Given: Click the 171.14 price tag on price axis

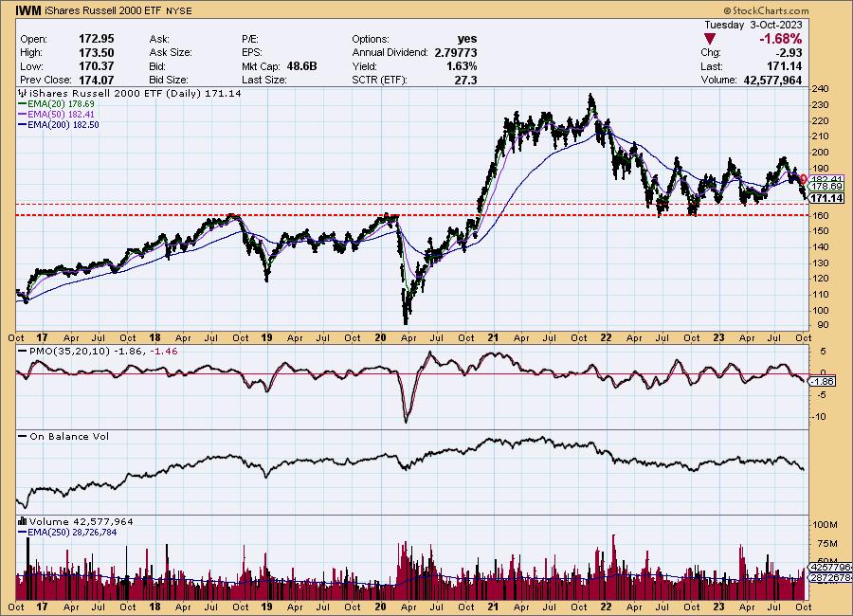Looking at the screenshot, I should coord(826,199).
